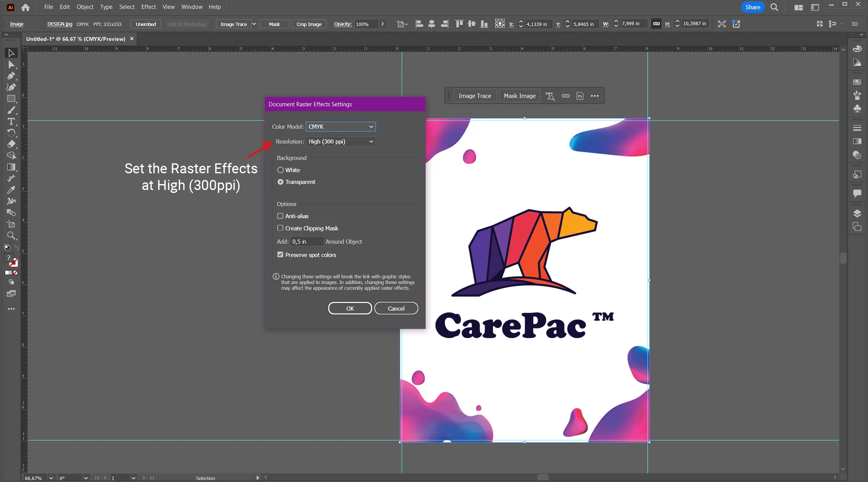The image size is (868, 482).
Task: Enable the Anti-alias checkbox
Action: click(x=280, y=216)
